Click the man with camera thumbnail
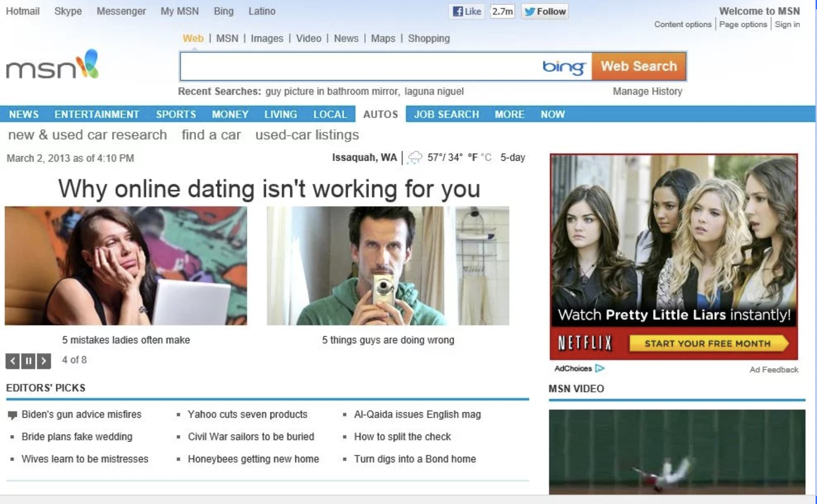The image size is (817, 504). tap(388, 266)
